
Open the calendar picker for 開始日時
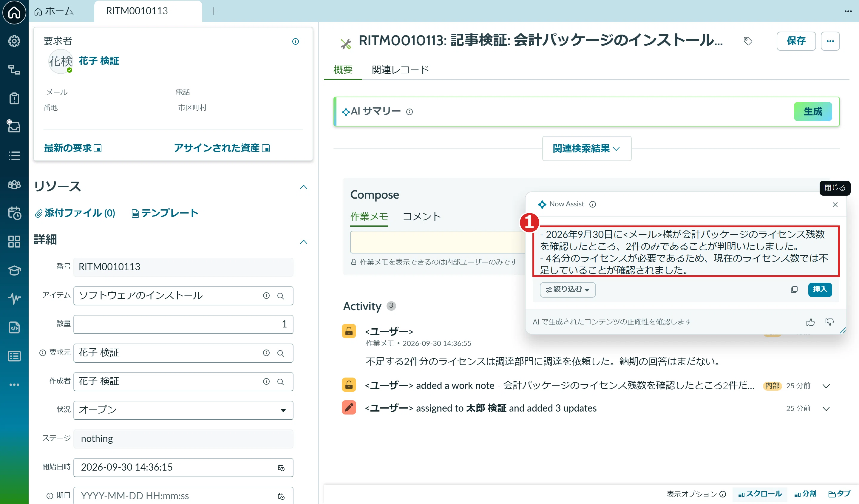[281, 468]
